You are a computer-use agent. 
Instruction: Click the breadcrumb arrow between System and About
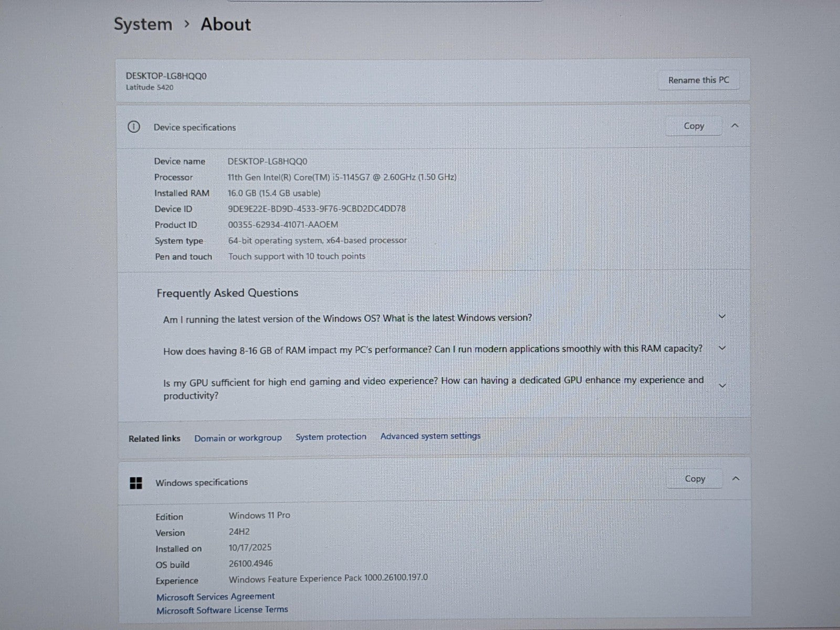[x=187, y=24]
